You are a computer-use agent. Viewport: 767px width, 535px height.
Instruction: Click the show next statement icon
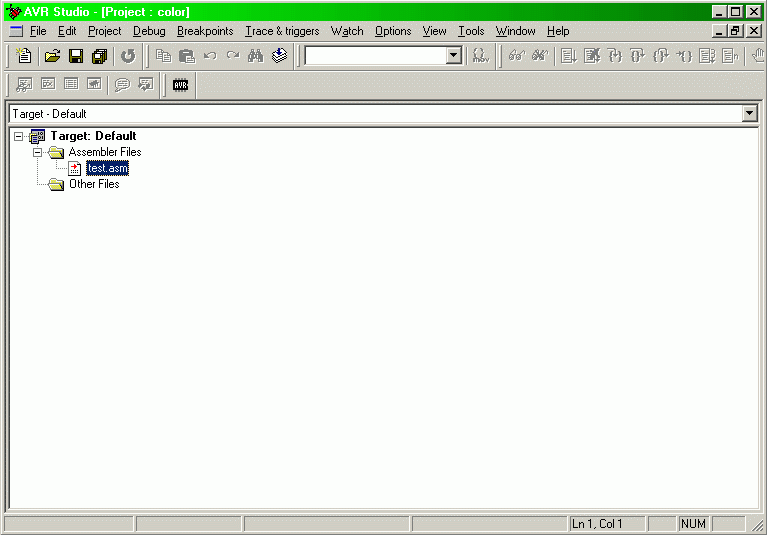(x=730, y=56)
